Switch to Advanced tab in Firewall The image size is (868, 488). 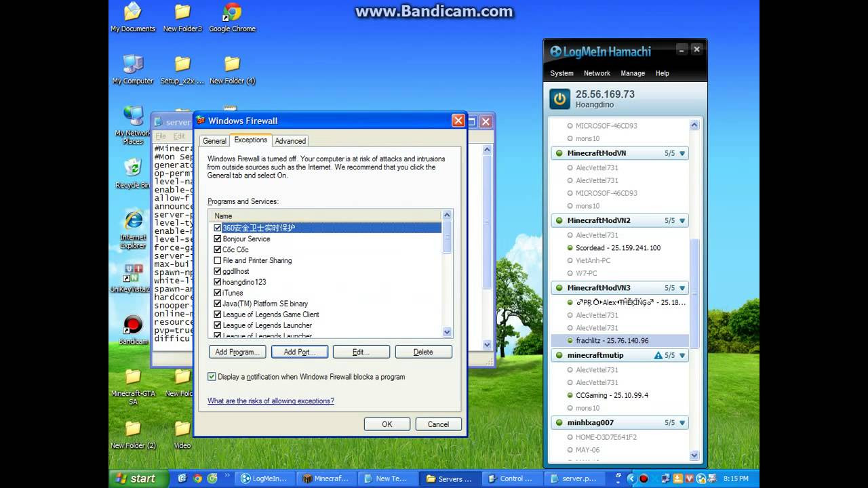click(290, 141)
